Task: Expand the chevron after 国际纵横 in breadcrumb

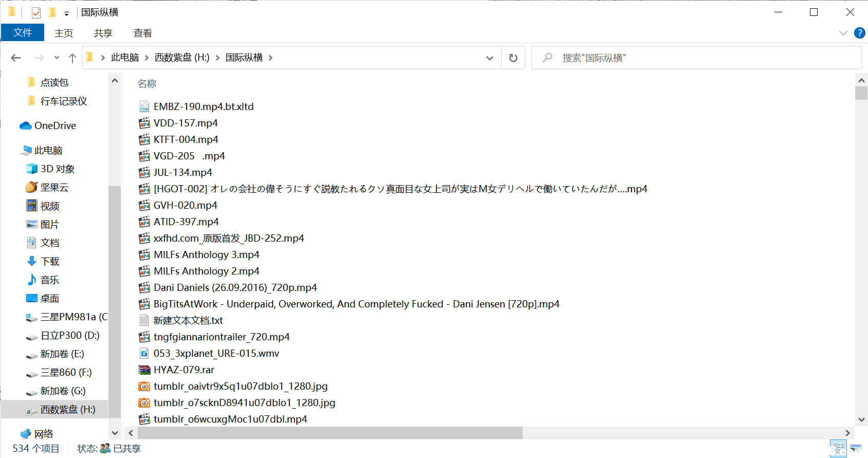Action: [271, 58]
